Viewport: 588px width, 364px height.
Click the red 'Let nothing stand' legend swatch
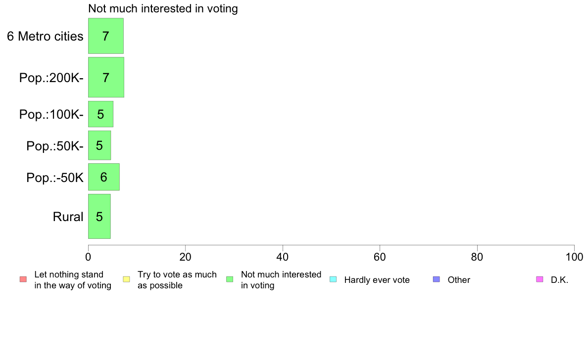(23, 279)
